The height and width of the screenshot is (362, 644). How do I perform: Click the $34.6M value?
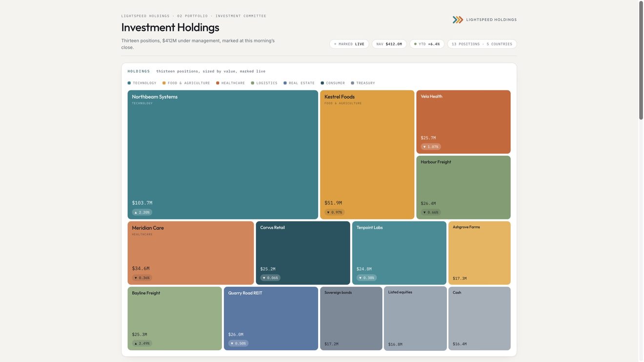click(141, 268)
